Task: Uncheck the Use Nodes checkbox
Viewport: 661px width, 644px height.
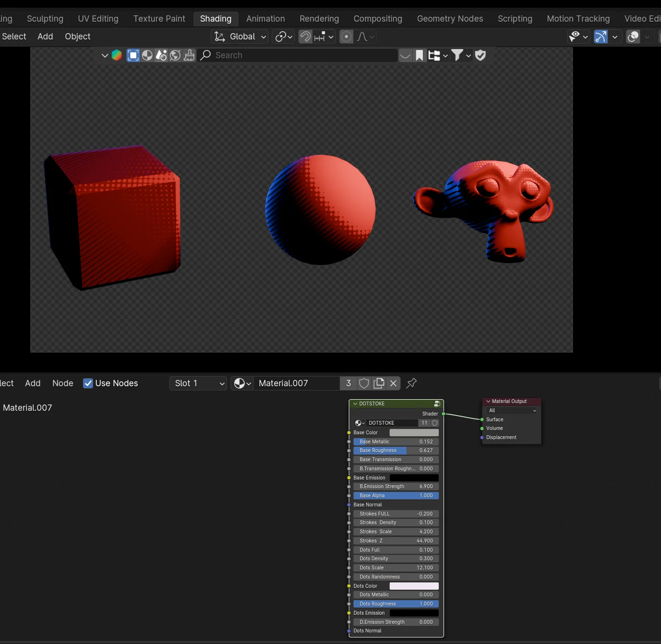Action: click(x=88, y=383)
